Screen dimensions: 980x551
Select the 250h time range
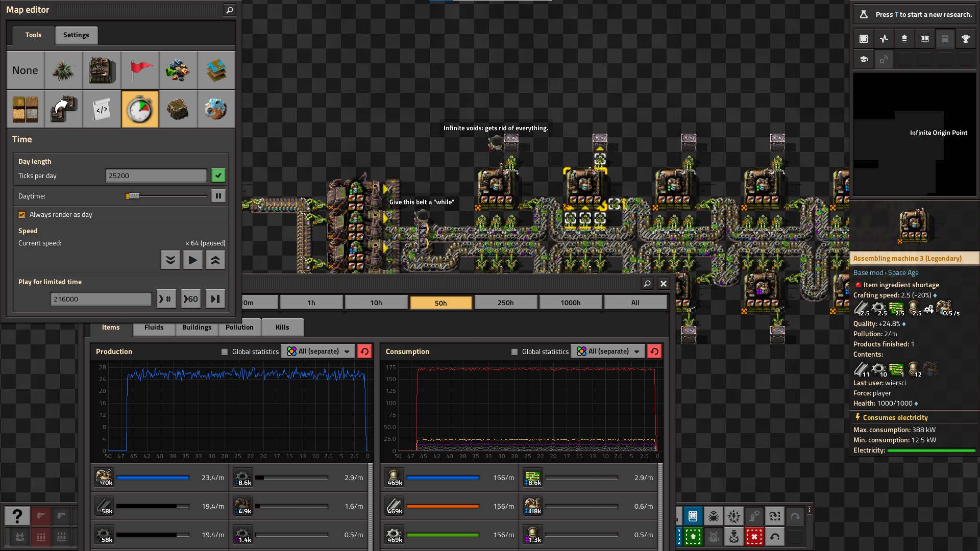[506, 303]
